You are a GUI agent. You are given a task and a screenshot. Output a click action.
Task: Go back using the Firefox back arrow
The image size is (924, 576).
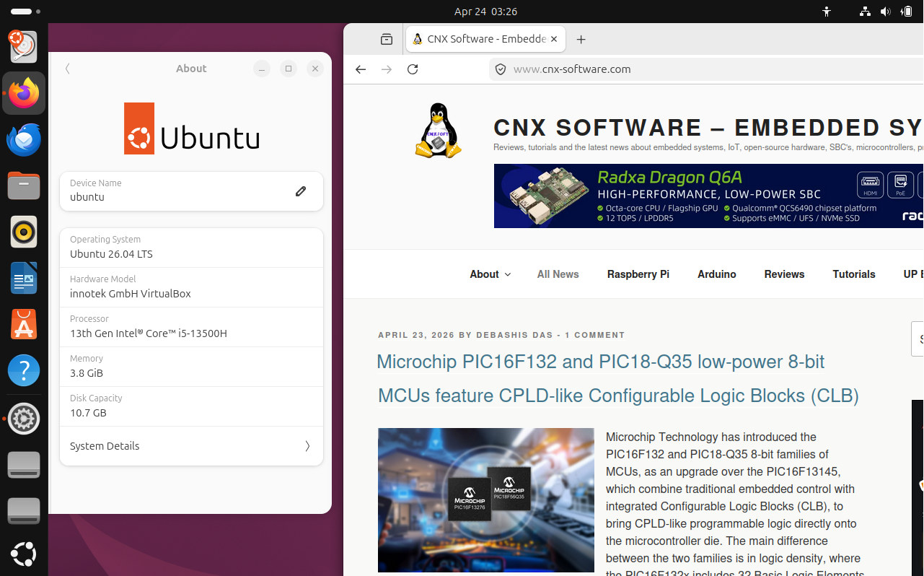click(x=361, y=69)
